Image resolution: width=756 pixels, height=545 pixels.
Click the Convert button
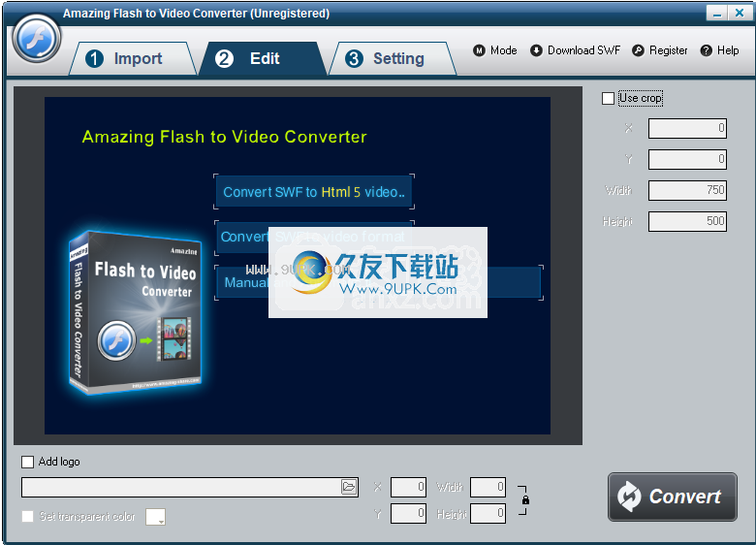click(672, 497)
